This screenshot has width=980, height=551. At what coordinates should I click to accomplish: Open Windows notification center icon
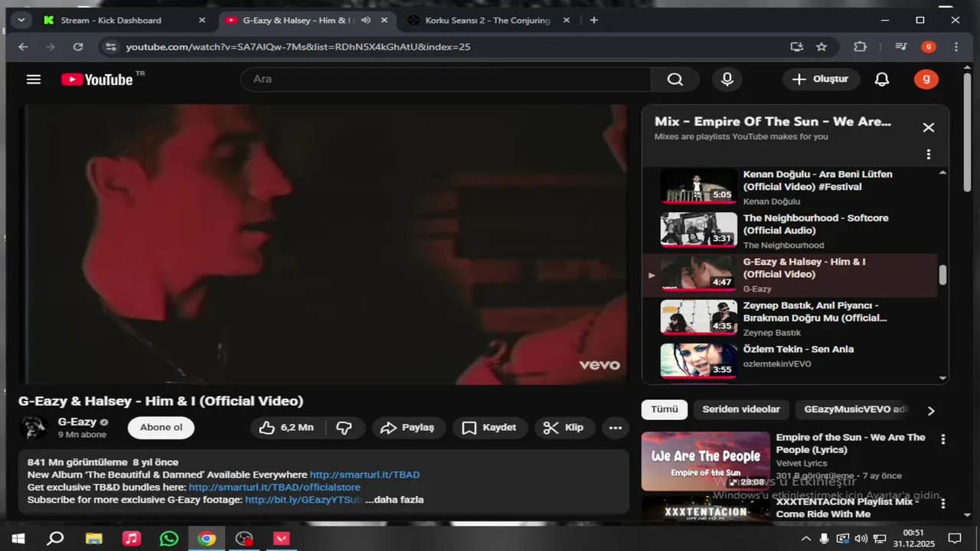pos(955,539)
